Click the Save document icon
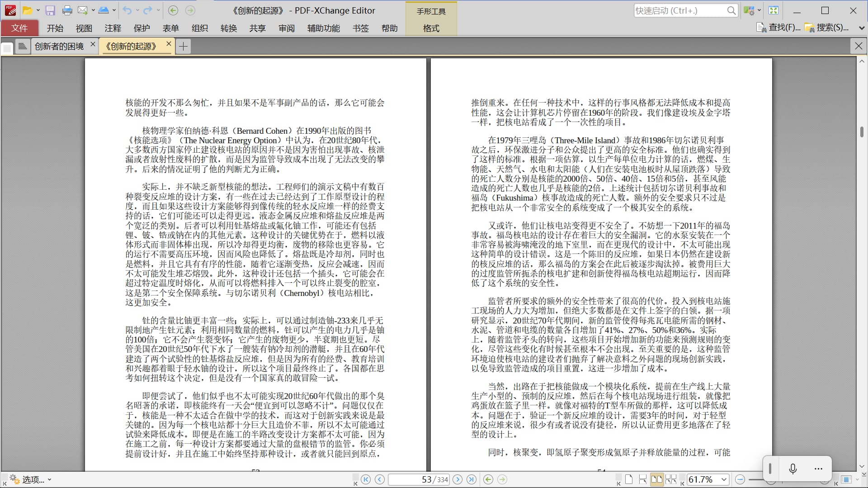This screenshot has height=488, width=868. coord(50,10)
